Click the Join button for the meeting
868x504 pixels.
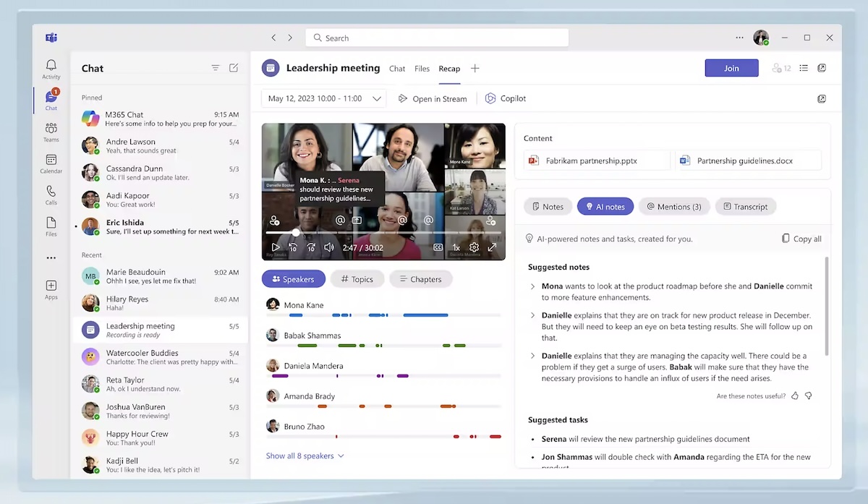tap(731, 67)
